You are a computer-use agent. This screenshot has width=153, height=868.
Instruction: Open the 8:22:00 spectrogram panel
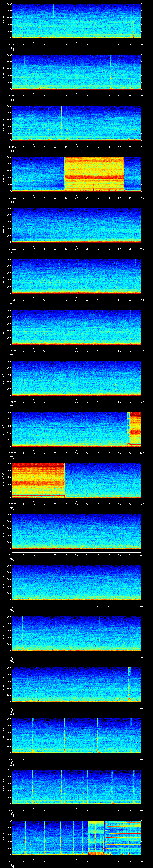(76, 429)
